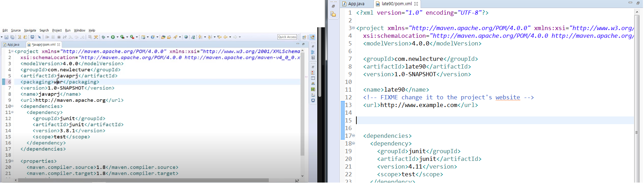Click the Next Annotation arrow icon

tap(200, 37)
